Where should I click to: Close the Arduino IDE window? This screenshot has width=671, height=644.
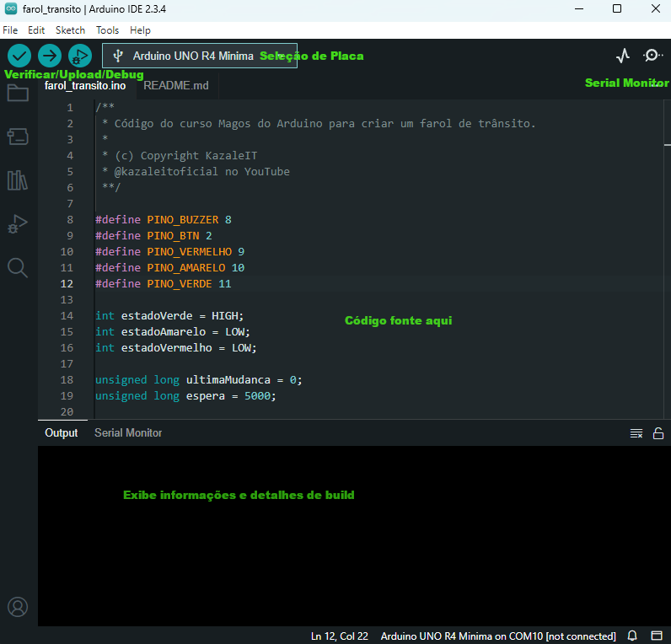coord(656,8)
